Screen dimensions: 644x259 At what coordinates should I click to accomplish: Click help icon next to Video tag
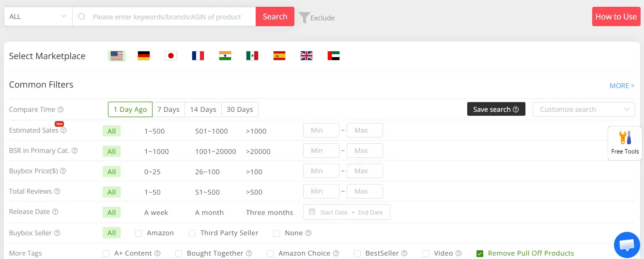pos(459,253)
